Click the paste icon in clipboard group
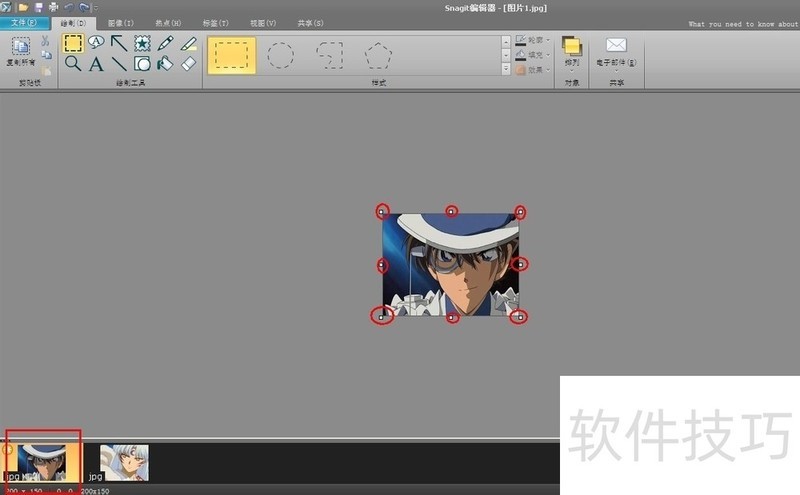The image size is (800, 495). click(x=46, y=70)
